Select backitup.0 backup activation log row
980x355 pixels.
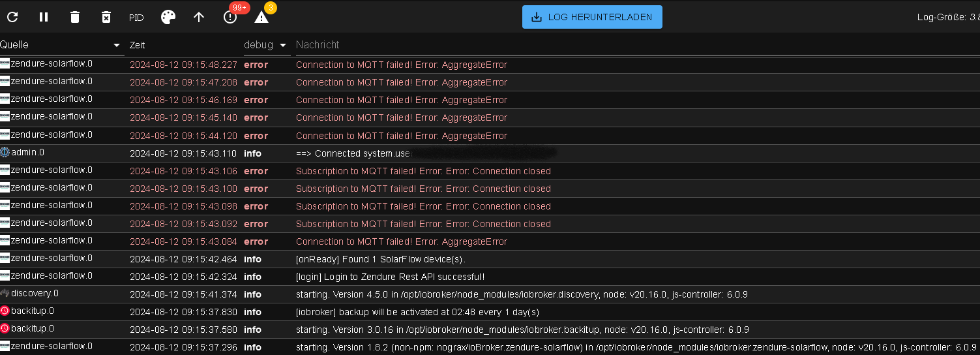point(490,312)
